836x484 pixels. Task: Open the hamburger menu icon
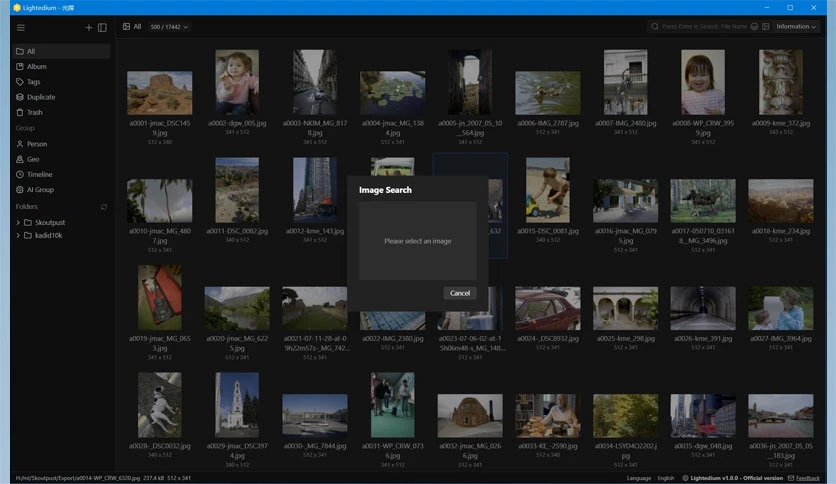pos(21,27)
